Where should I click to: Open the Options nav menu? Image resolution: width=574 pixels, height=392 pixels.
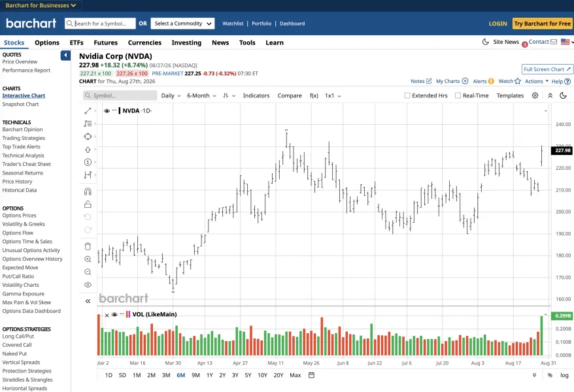tap(47, 42)
